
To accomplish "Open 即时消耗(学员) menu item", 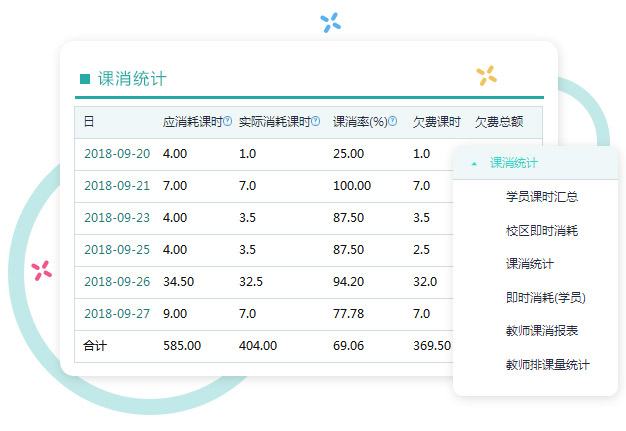I will point(545,297).
